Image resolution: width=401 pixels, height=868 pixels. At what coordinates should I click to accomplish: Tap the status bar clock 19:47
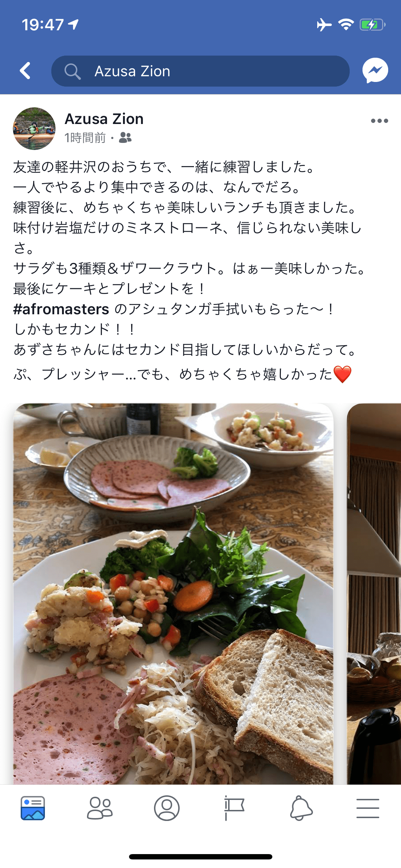pyautogui.click(x=43, y=25)
